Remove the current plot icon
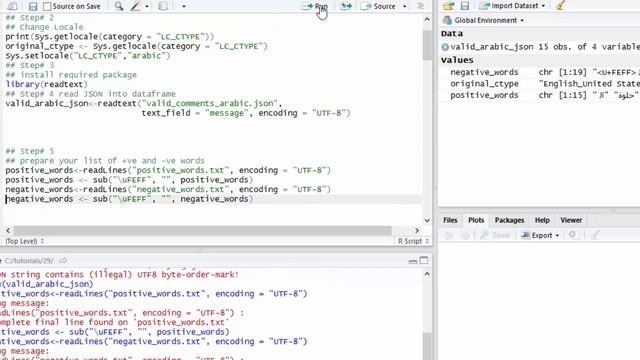The width and height of the screenshot is (640, 360). pyautogui.click(x=572, y=235)
